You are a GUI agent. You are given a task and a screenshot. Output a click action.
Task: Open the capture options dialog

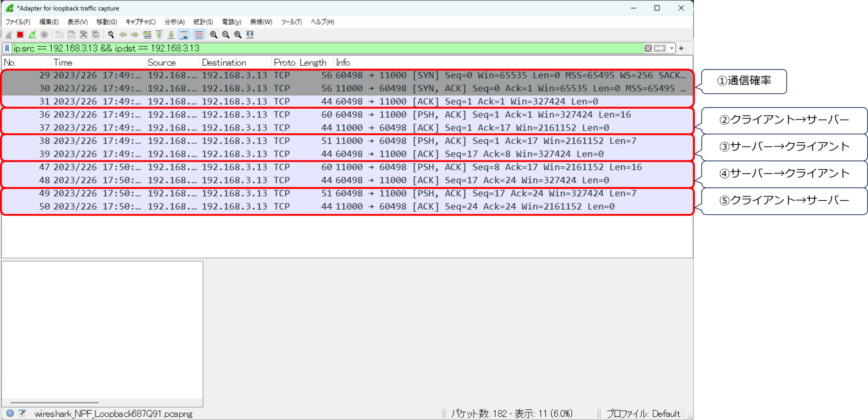44,35
